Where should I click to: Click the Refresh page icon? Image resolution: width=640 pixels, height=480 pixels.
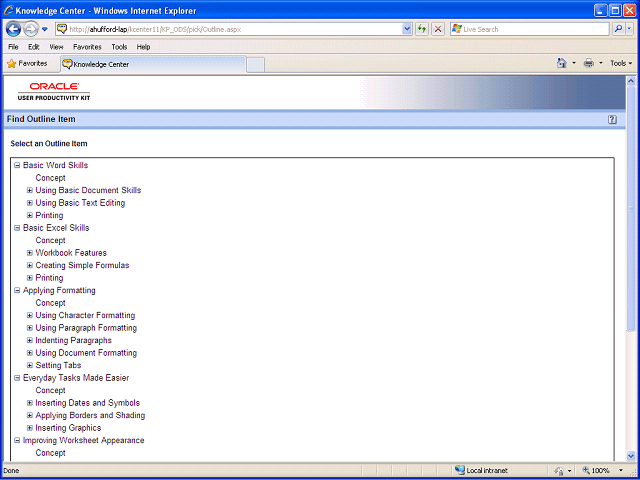point(422,29)
